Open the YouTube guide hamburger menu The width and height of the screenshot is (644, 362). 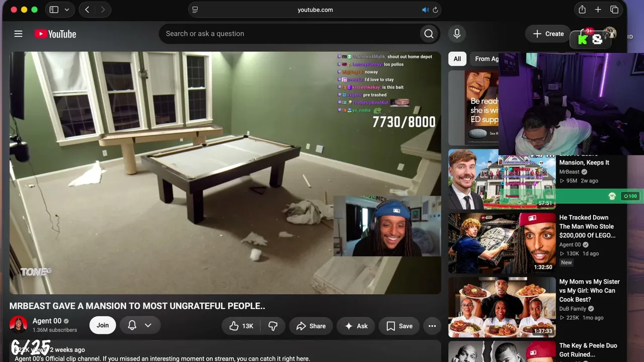point(19,34)
